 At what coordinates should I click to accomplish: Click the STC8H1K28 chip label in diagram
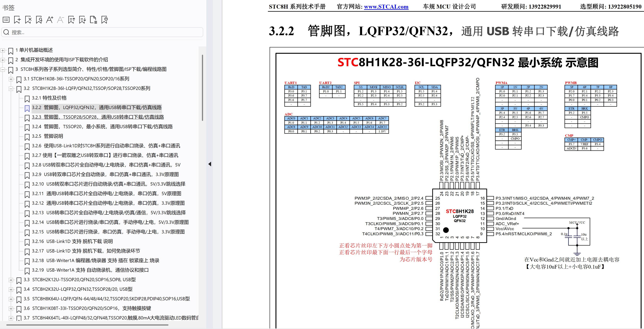(x=460, y=212)
